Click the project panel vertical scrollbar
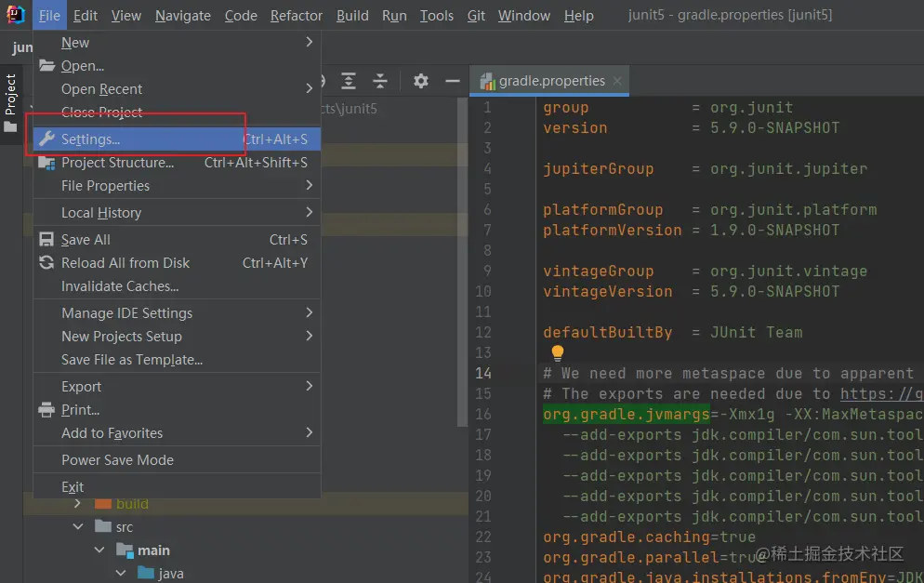 (x=462, y=262)
